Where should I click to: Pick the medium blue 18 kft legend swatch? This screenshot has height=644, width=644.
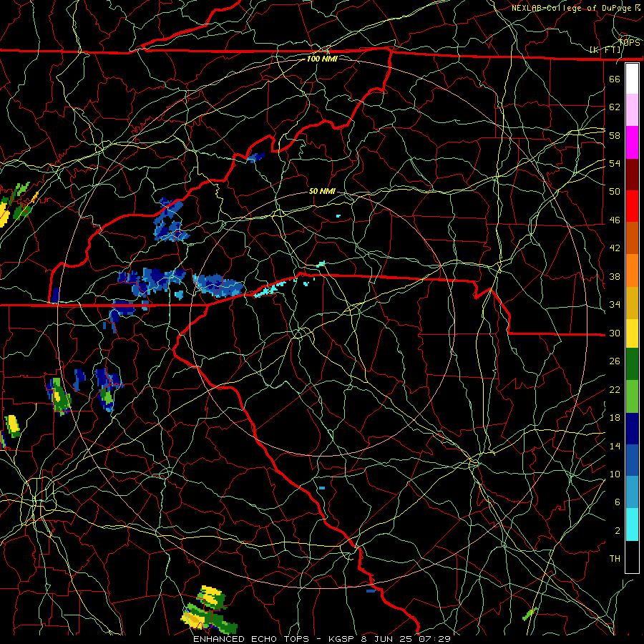(x=632, y=460)
